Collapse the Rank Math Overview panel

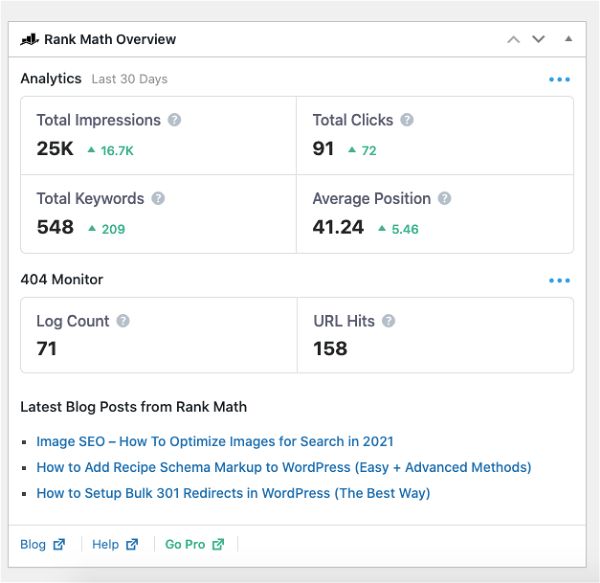[x=569, y=39]
